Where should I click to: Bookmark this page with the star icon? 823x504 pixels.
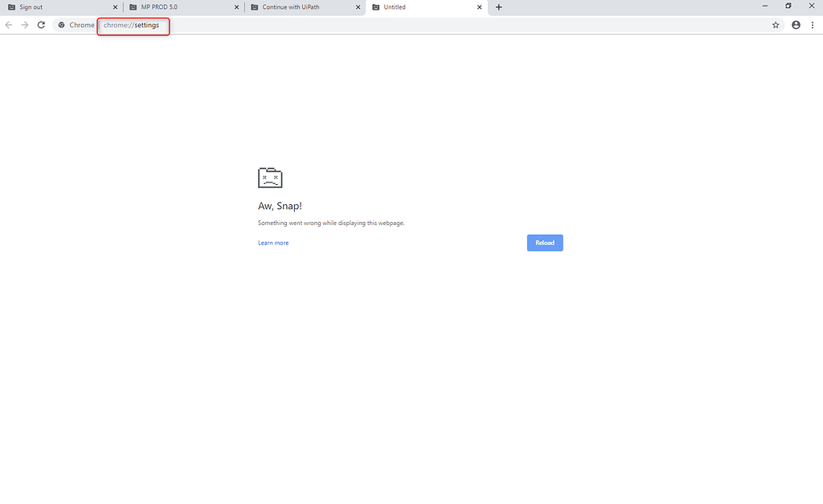click(776, 25)
